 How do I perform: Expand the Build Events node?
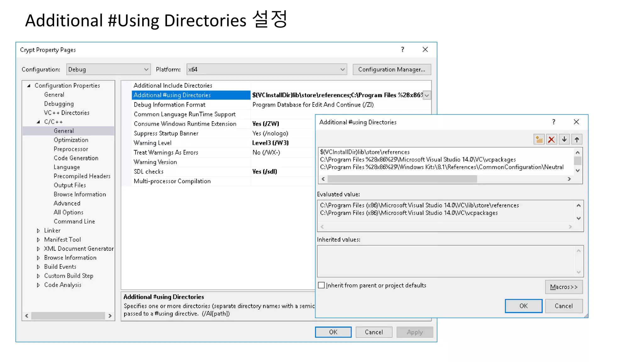[x=38, y=267]
